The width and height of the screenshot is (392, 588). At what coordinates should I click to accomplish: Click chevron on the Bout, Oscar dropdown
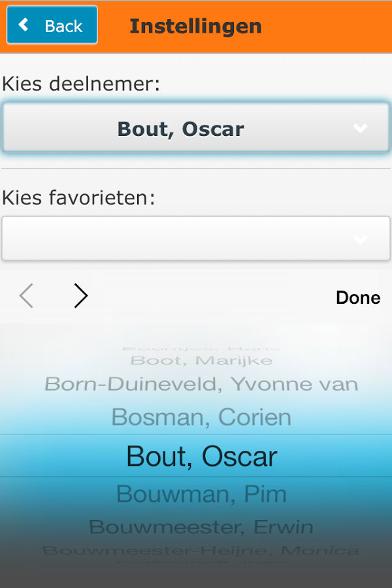click(x=361, y=129)
